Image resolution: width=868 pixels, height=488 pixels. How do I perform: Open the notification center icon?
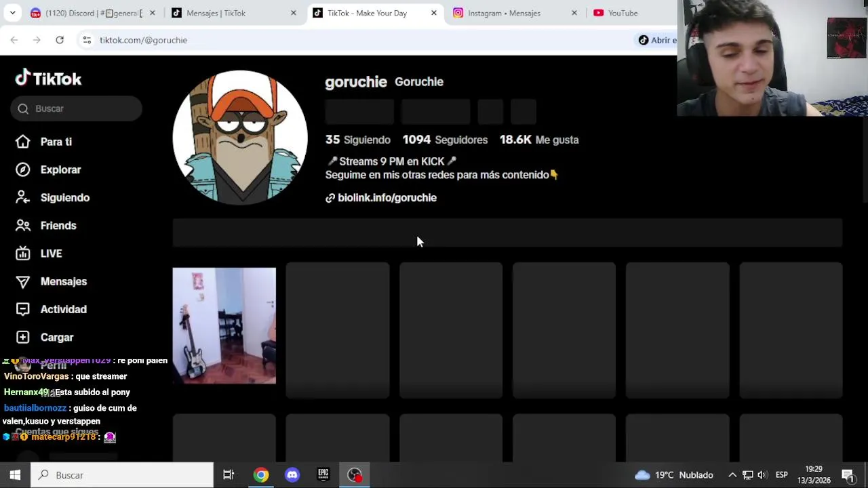[x=848, y=475]
